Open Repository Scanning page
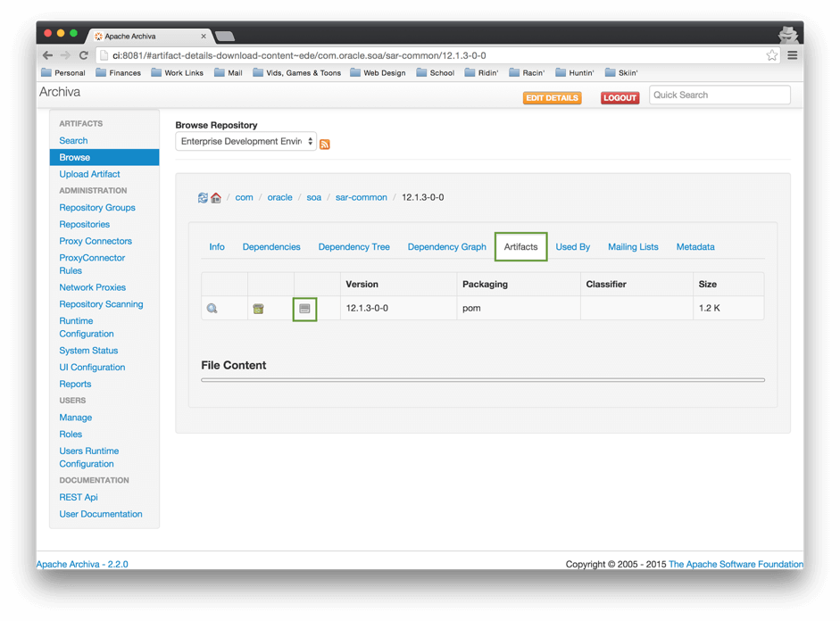Viewport: 840px width, 621px height. 101,304
